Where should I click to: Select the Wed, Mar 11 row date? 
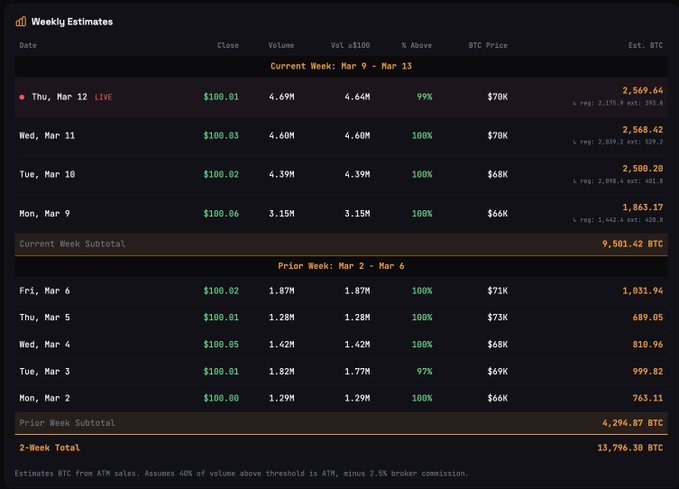tap(48, 135)
